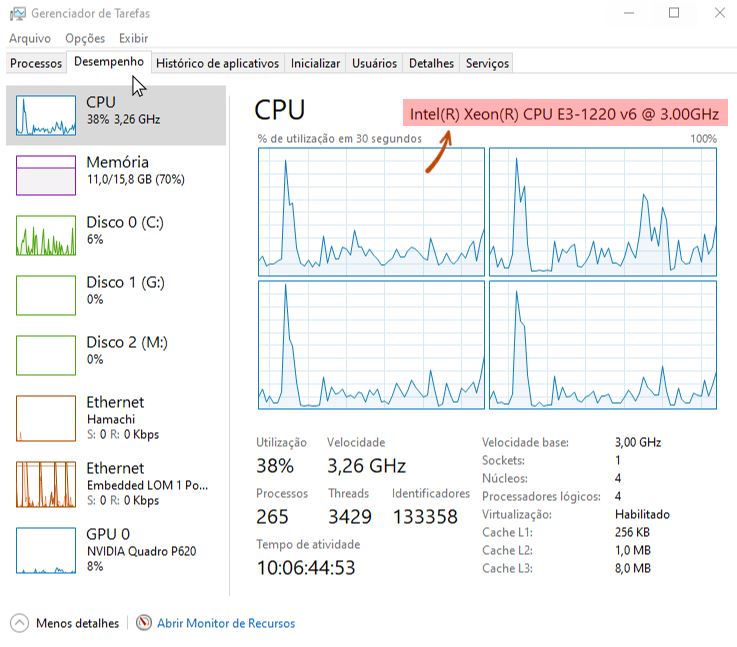Select Ethernet Hamachi graph thumbnail
Screen dimensions: 737x647
point(46,418)
